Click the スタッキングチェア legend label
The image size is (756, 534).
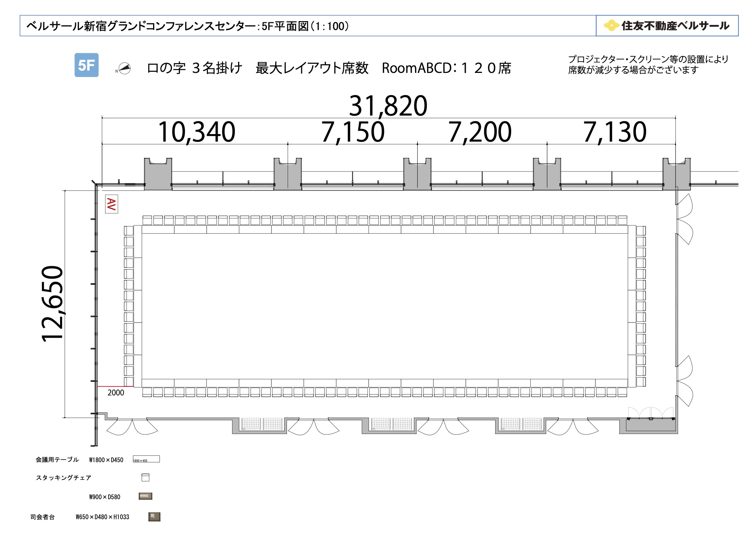(64, 478)
